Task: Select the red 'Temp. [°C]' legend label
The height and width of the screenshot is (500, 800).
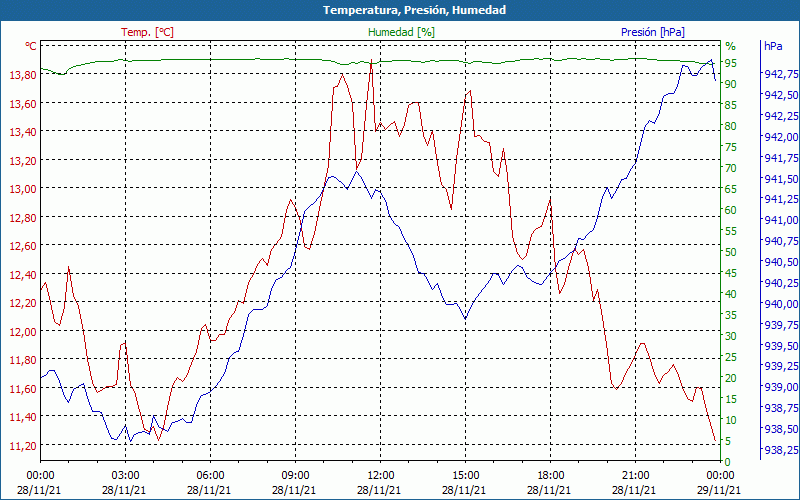Action: point(147,32)
